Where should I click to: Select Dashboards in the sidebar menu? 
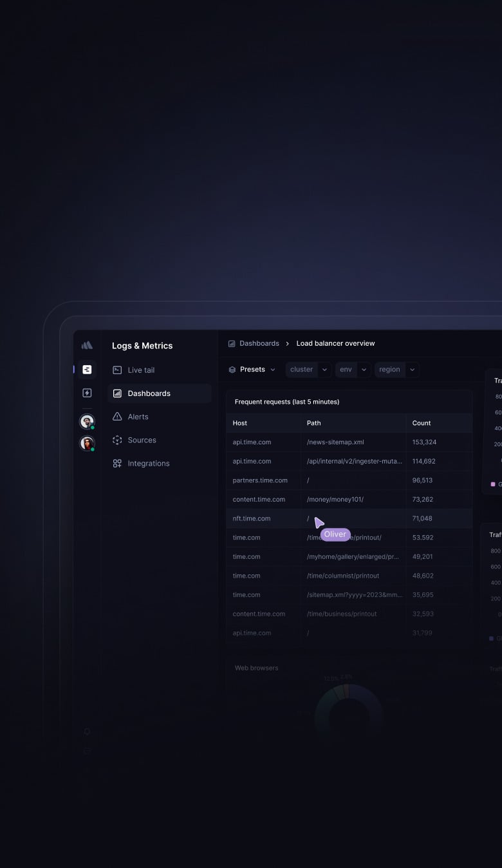tap(149, 393)
